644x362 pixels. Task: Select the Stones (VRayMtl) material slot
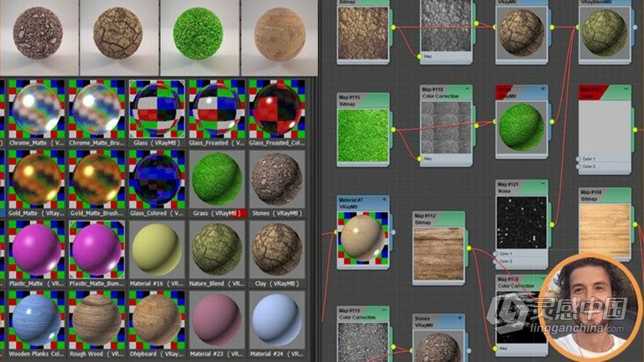(x=277, y=184)
